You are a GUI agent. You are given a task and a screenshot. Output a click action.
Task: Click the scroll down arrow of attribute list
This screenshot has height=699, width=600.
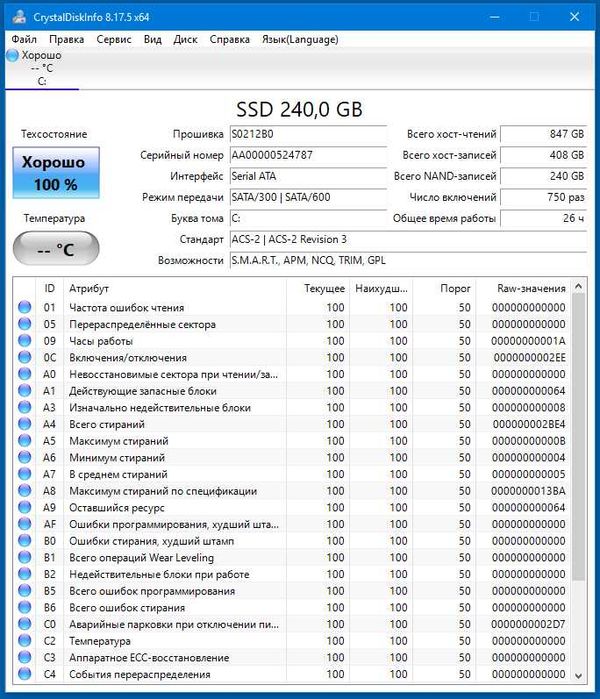(x=578, y=675)
